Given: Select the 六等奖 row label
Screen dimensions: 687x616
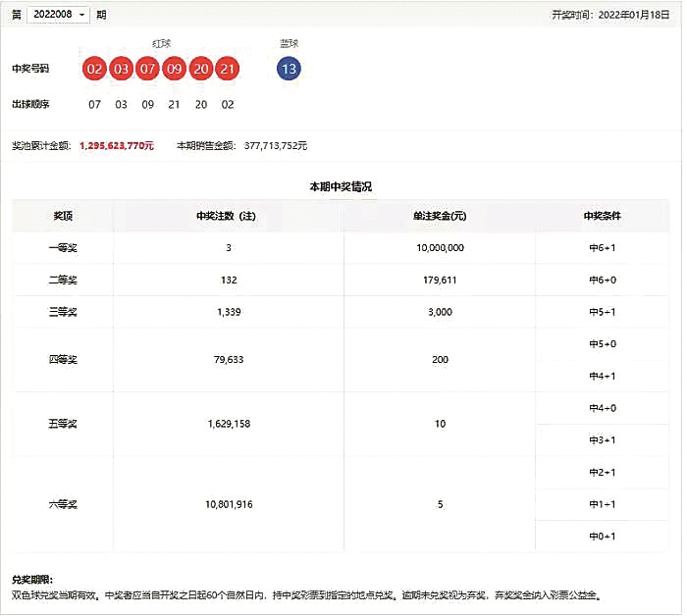Looking at the screenshot, I should tap(63, 504).
